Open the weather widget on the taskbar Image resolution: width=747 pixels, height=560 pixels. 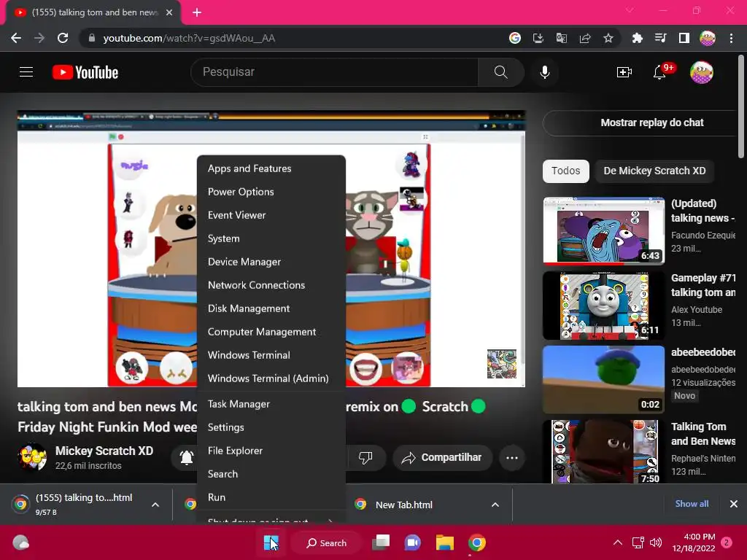click(x=20, y=542)
